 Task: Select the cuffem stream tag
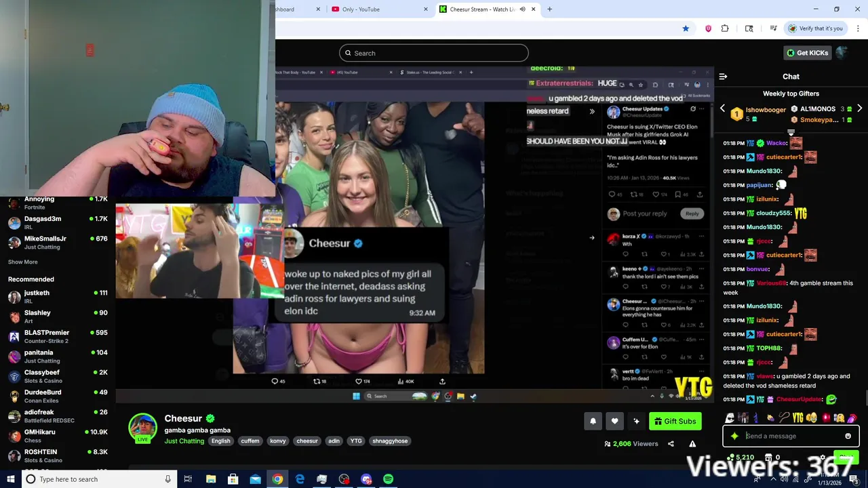tap(250, 441)
